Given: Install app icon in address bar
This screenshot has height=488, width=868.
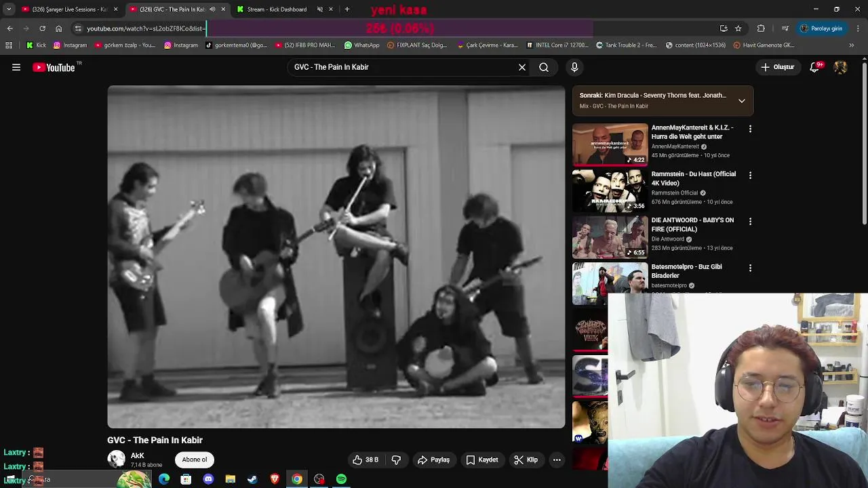Looking at the screenshot, I should [x=724, y=28].
